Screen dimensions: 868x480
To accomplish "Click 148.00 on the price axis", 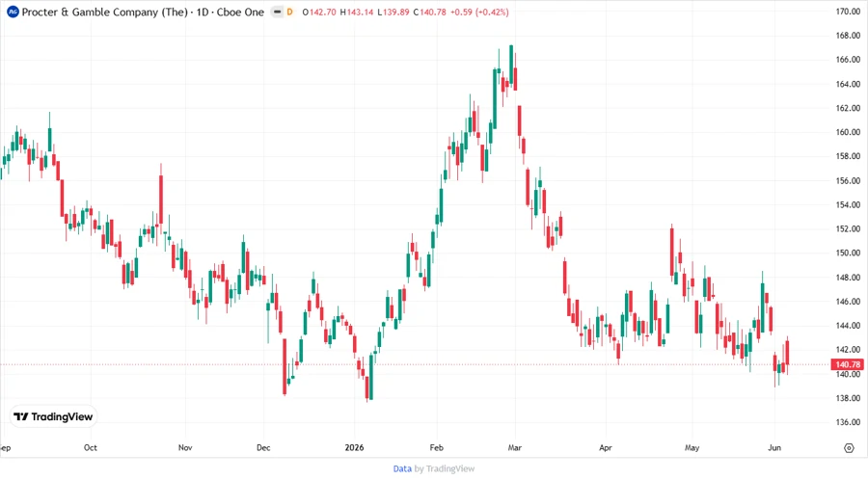I will [x=848, y=277].
